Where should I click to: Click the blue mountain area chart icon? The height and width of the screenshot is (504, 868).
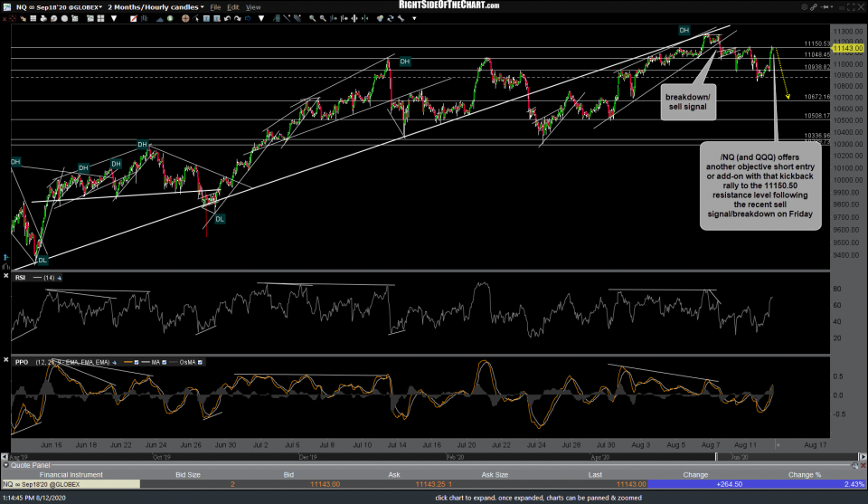click(159, 18)
